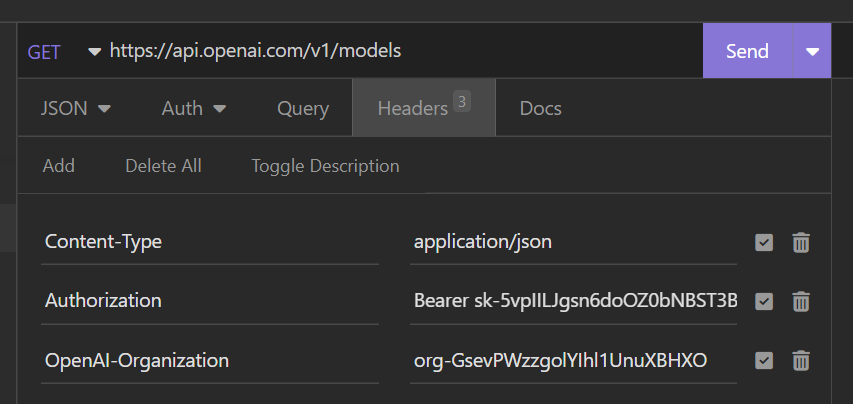The height and width of the screenshot is (404, 853).
Task: Select the Headers tab
Action: coord(424,108)
